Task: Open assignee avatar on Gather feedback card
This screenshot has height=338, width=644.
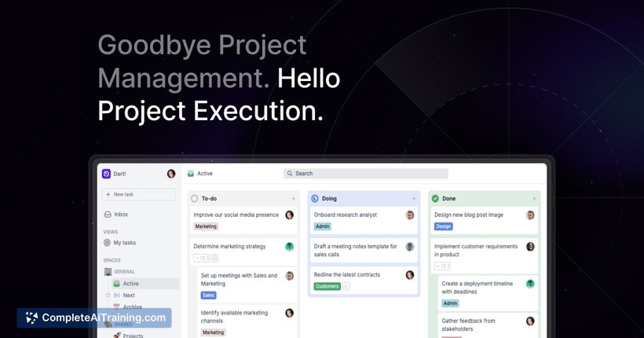Action: click(530, 321)
